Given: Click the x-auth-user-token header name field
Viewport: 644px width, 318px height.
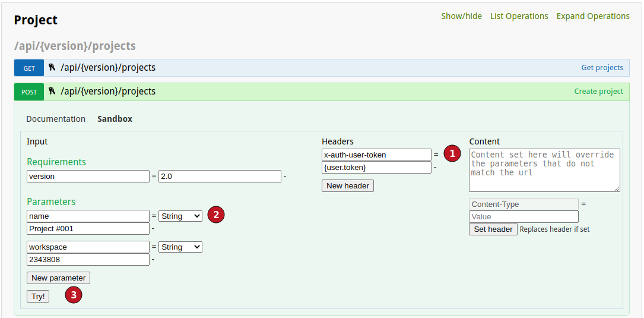Looking at the screenshot, I should [x=377, y=155].
